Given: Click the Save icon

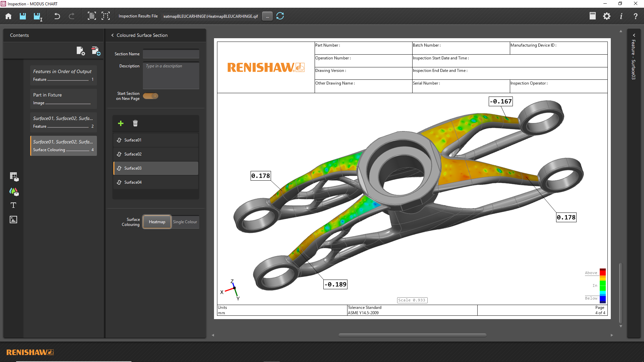Looking at the screenshot, I should [23, 16].
